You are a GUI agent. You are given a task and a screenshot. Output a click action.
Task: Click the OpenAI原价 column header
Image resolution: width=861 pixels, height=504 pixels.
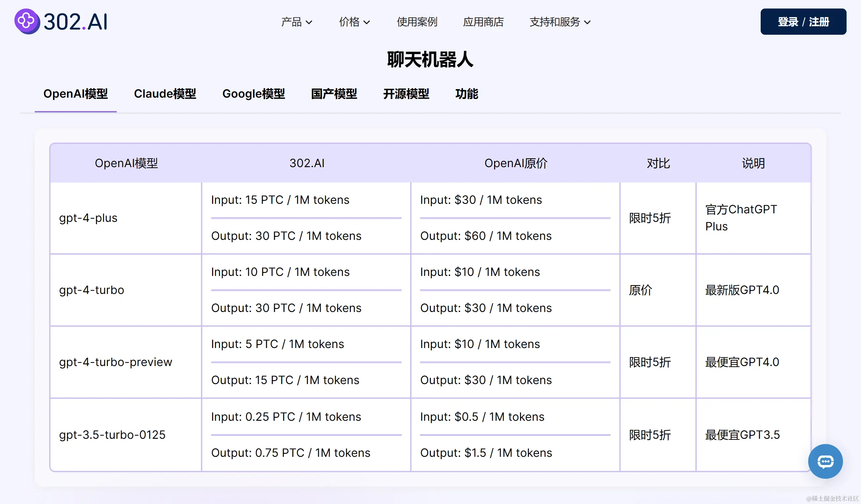tap(515, 163)
